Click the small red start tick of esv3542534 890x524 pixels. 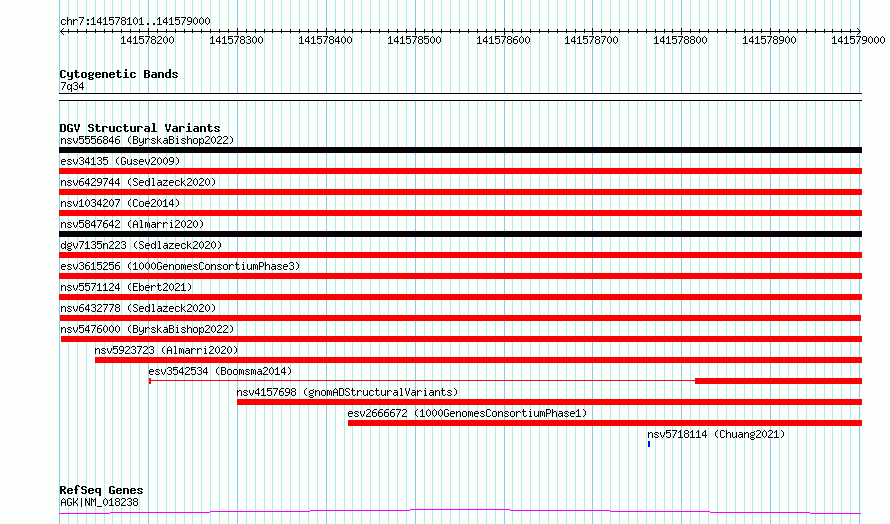(150, 381)
